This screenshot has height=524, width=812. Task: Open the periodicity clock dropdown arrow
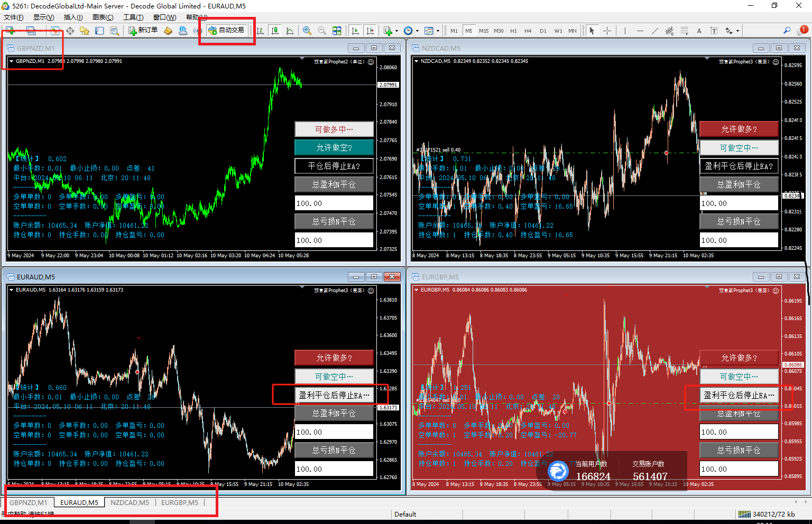tap(417, 31)
